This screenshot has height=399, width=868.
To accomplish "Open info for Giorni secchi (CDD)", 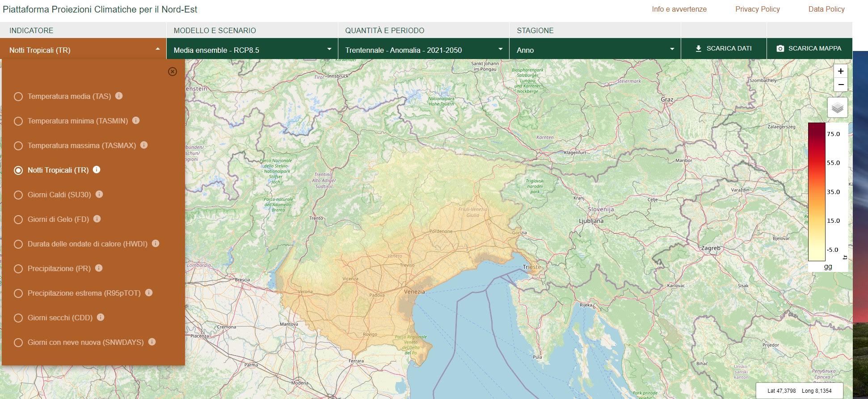I will click(x=101, y=317).
